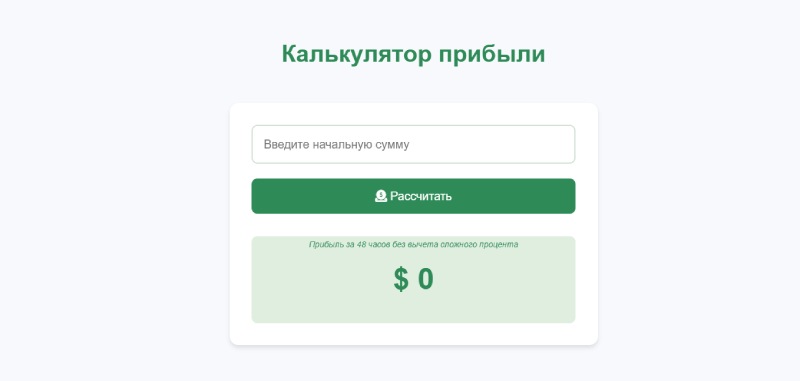Click the $ 0 result amount

tap(413, 279)
